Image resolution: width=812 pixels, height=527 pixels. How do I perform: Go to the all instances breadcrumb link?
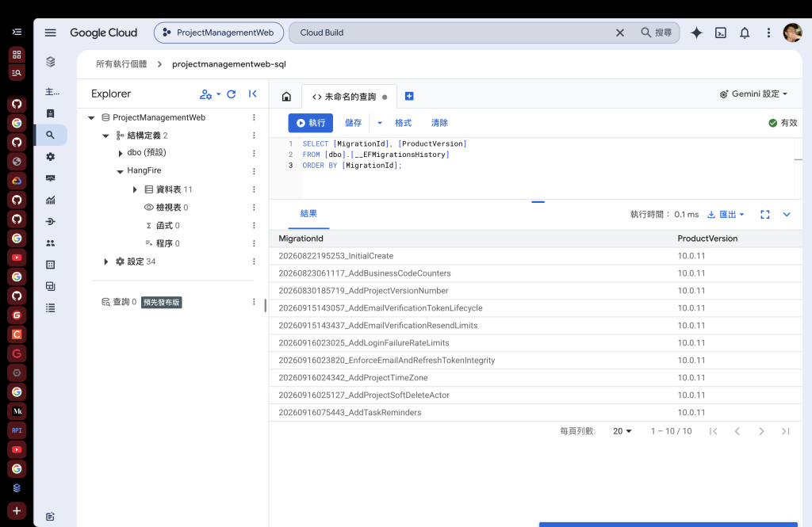[x=121, y=64]
